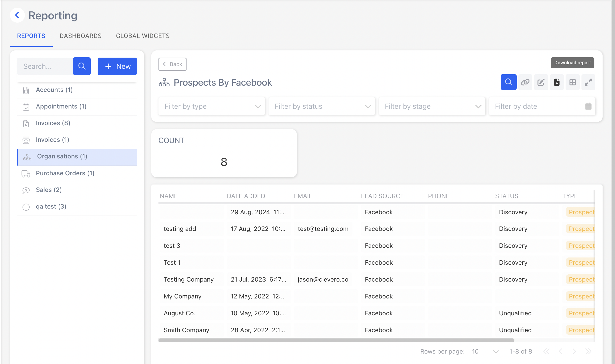This screenshot has height=364, width=615.
Task: Expand report to fullscreen
Action: coord(588,82)
